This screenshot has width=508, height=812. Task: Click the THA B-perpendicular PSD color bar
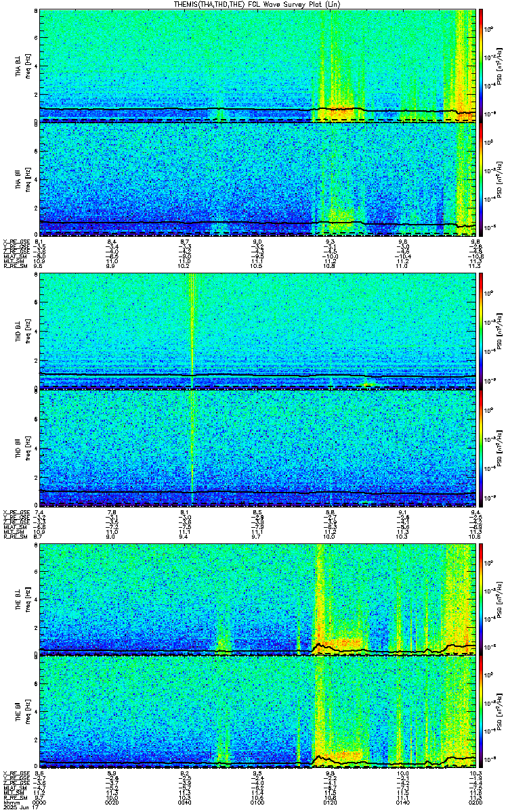click(482, 66)
